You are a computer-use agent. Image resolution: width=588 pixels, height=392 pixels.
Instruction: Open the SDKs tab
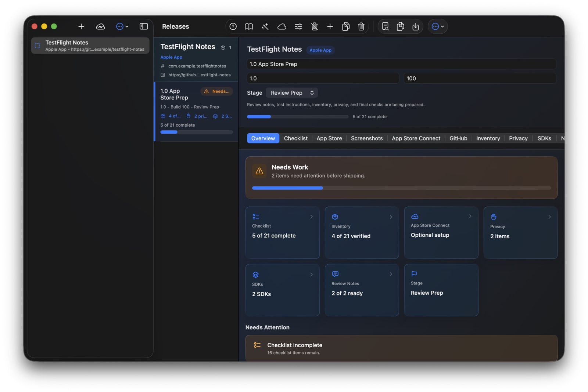click(544, 138)
